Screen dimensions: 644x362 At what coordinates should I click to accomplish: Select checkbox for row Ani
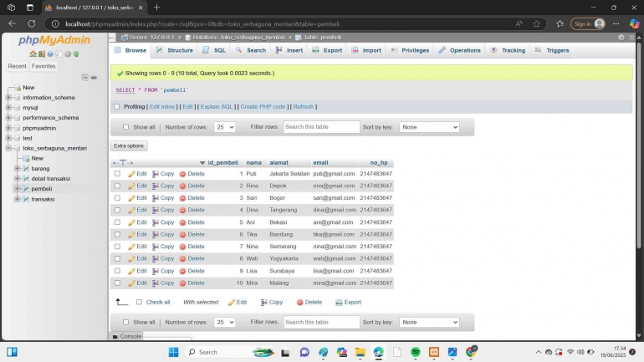[117, 222]
